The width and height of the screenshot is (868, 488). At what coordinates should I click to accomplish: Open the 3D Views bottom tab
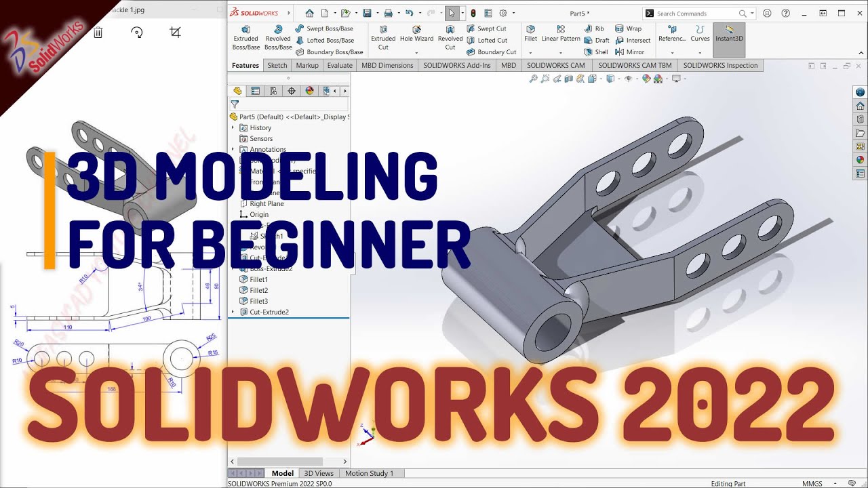coord(319,473)
